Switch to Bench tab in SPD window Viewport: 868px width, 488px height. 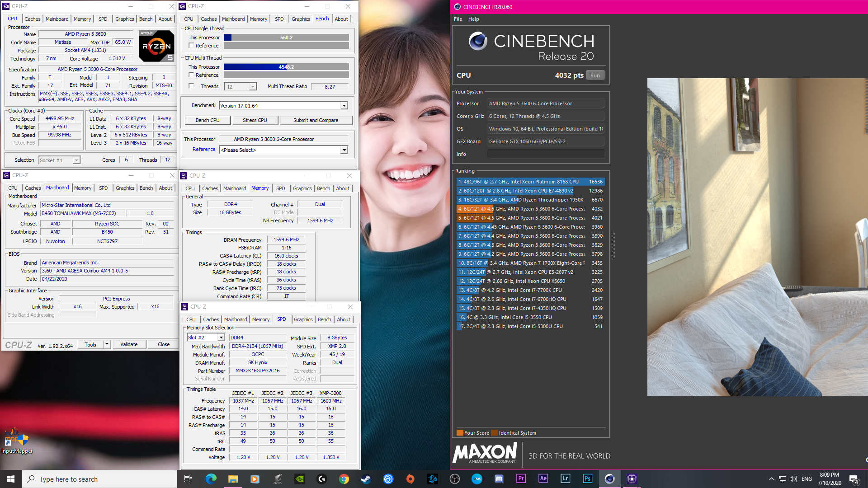click(324, 319)
